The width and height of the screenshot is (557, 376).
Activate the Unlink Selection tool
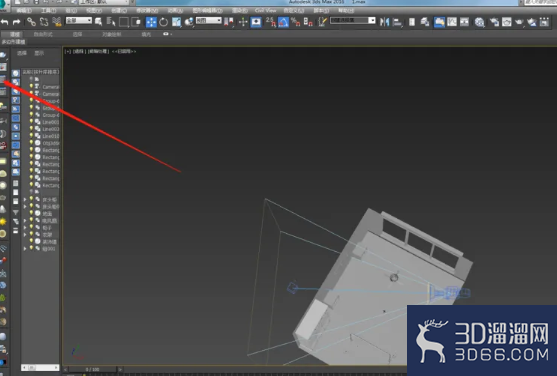[44, 22]
